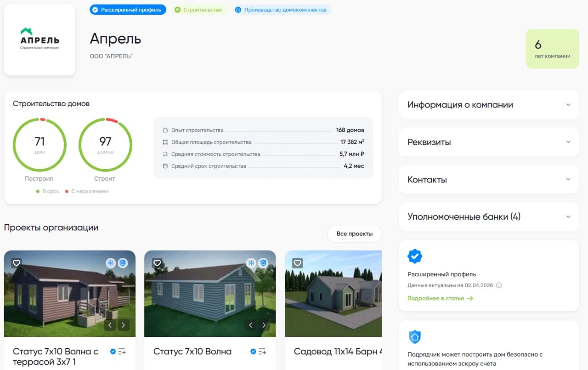The height and width of the screenshot is (370, 588).
Task: Show next photo of first project card
Action: click(123, 325)
